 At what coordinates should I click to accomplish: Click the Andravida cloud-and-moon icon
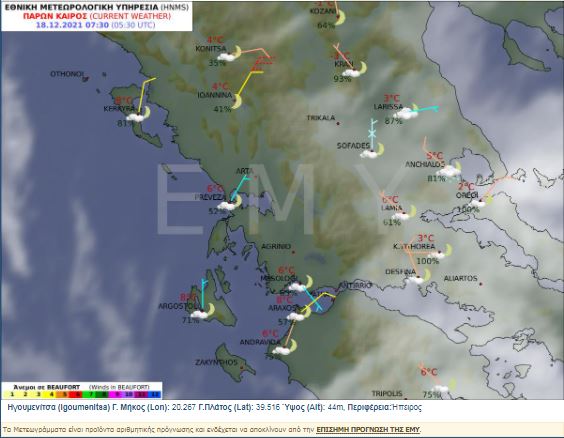click(285, 347)
